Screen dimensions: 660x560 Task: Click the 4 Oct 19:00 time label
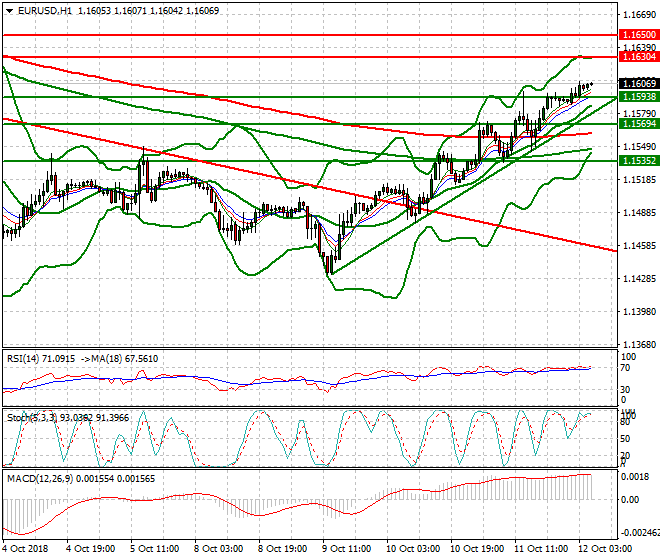[90, 549]
